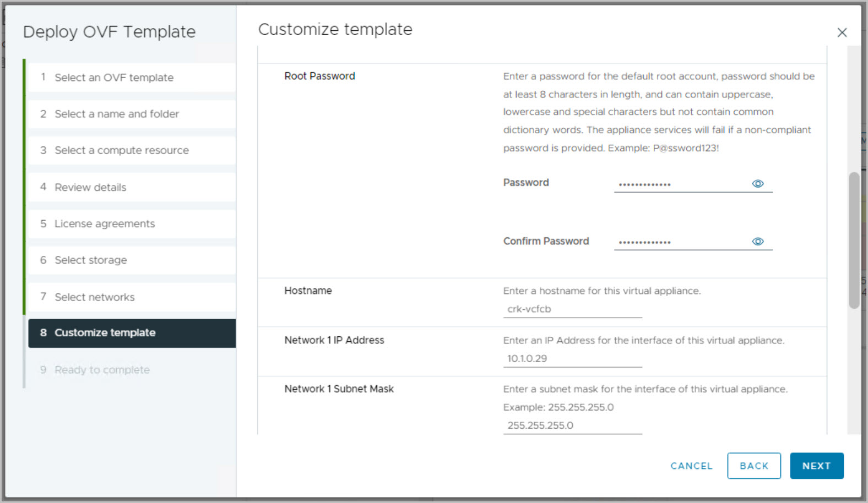Click the Customize template vertical scrollbar
Image resolution: width=868 pixels, height=503 pixels.
coord(854,240)
